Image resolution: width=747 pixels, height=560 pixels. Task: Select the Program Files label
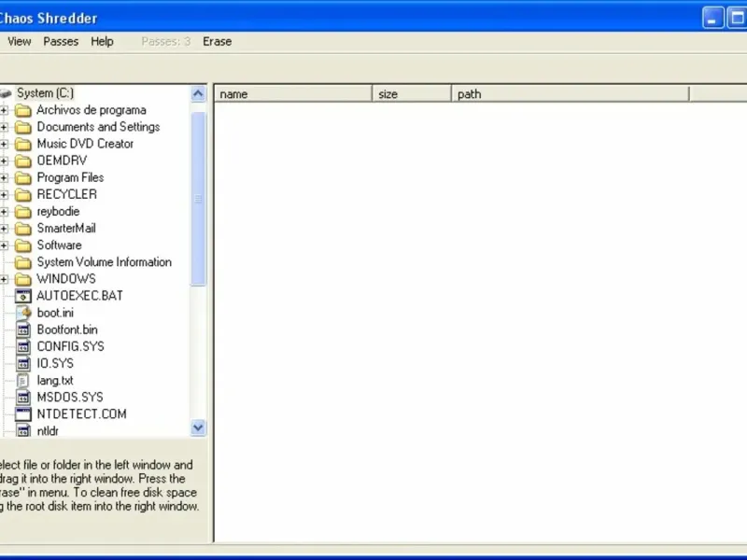pos(71,177)
